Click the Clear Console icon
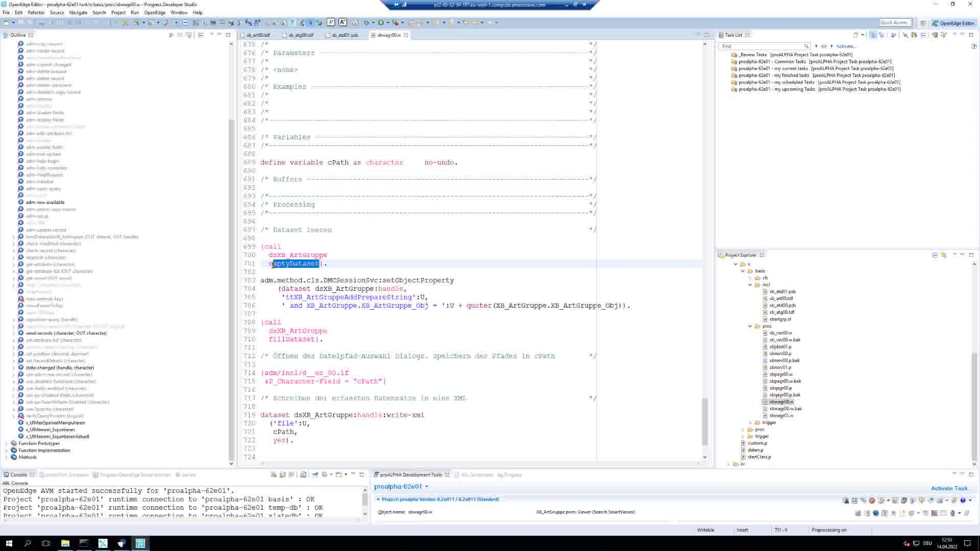This screenshot has width=980, height=551. click(x=303, y=475)
